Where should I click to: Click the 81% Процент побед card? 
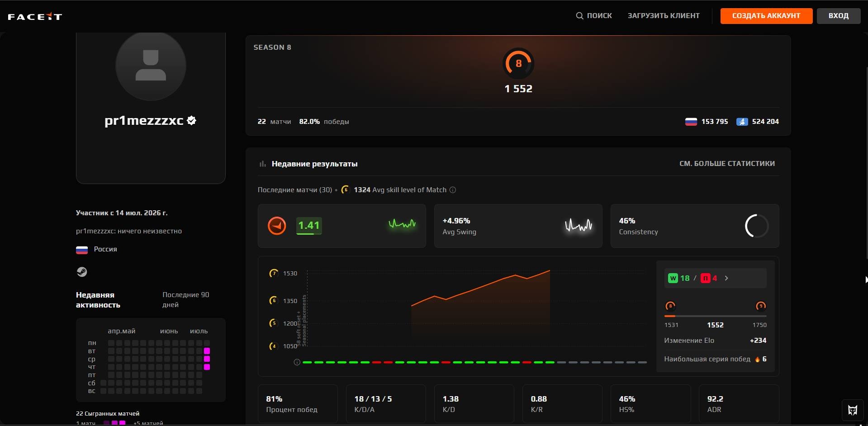tap(298, 404)
